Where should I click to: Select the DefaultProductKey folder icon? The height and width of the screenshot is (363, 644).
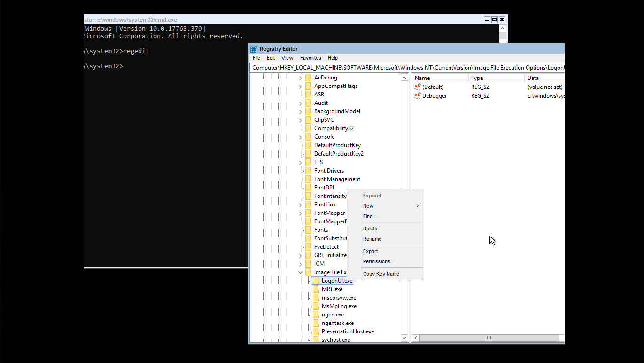click(x=308, y=145)
